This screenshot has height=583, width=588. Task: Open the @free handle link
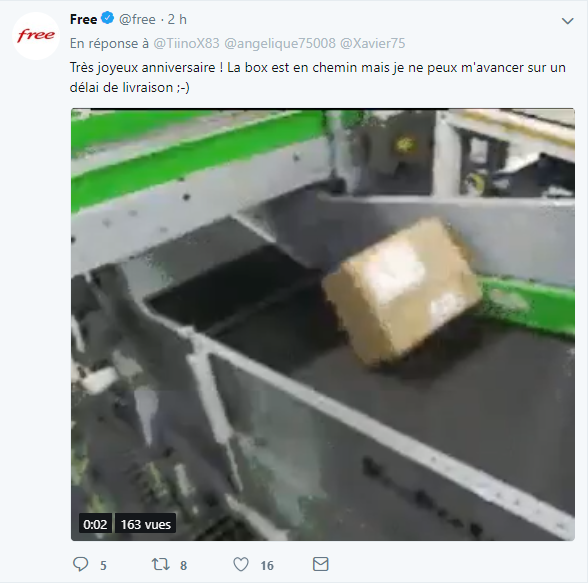(x=137, y=19)
